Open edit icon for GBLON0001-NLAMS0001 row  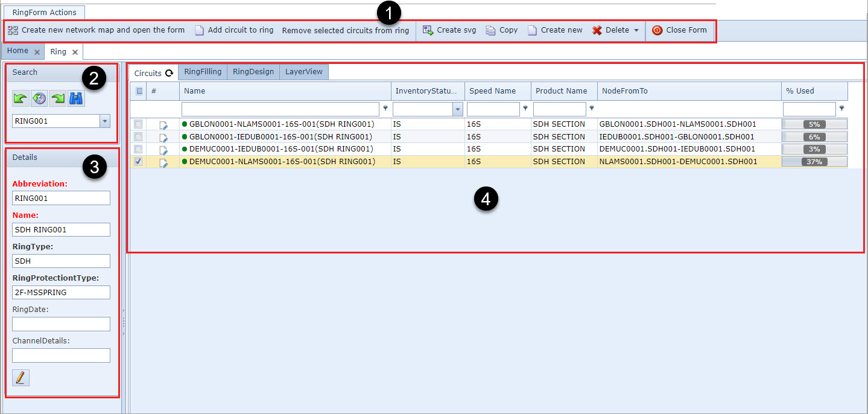[163, 125]
